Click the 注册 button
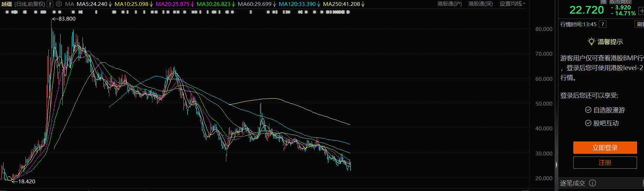 coord(605,162)
